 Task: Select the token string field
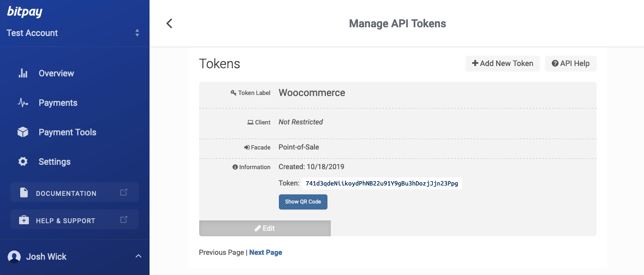tap(381, 184)
